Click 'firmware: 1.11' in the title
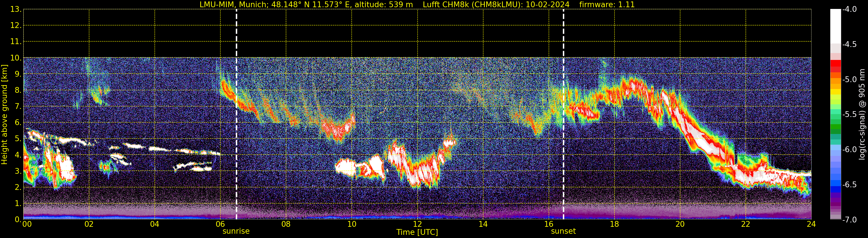Screen dimensions: 868x238 [x=607, y=5]
